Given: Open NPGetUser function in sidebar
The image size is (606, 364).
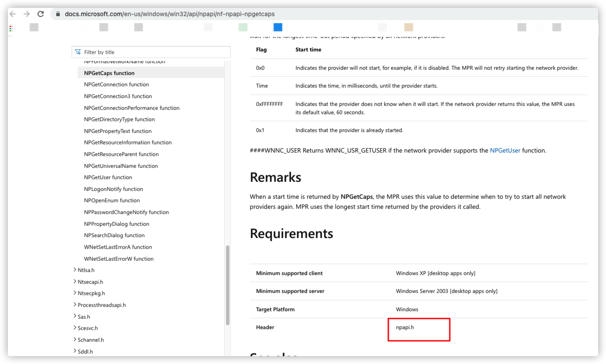Looking at the screenshot, I should coord(108,177).
